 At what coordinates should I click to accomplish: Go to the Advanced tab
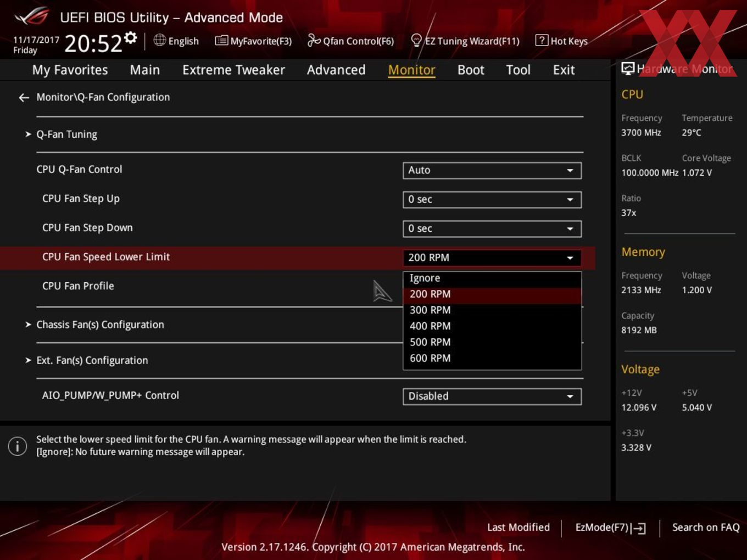(x=336, y=70)
